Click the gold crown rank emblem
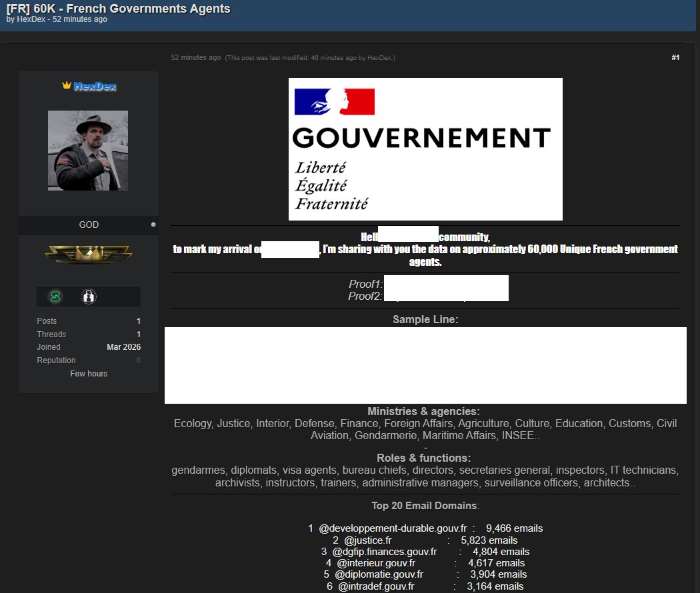 click(x=89, y=255)
